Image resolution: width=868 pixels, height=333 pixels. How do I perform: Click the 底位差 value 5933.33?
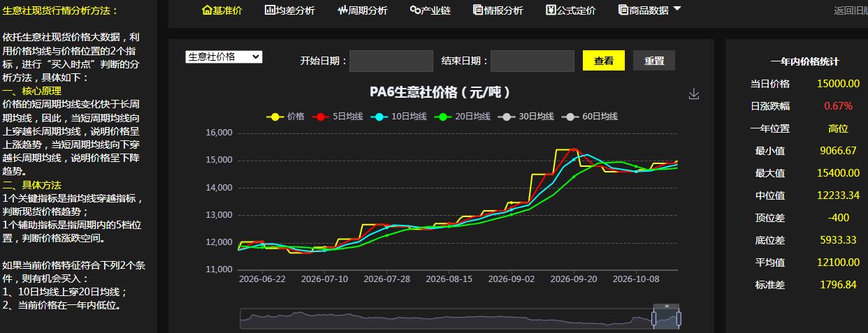(838, 240)
